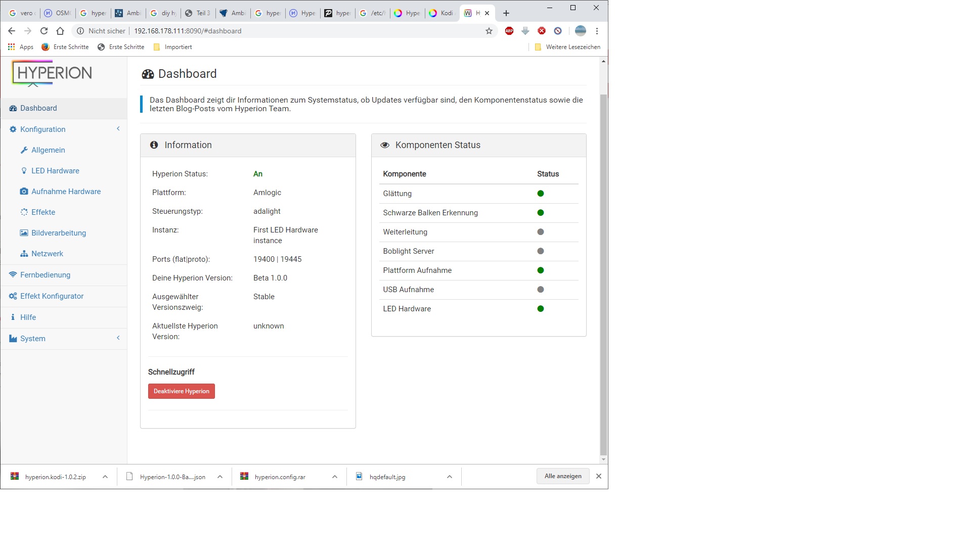Image resolution: width=971 pixels, height=560 pixels.
Task: Open the AdBlock Plus extension icon
Action: [x=509, y=31]
